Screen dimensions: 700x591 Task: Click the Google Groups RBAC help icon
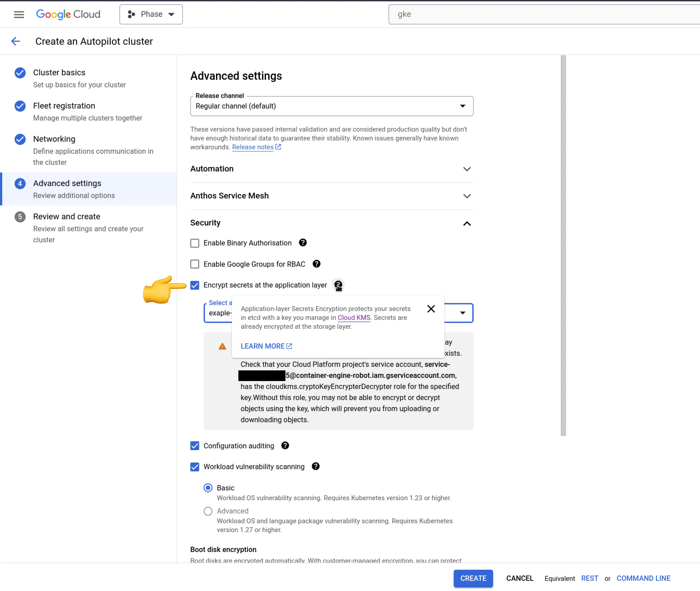316,264
